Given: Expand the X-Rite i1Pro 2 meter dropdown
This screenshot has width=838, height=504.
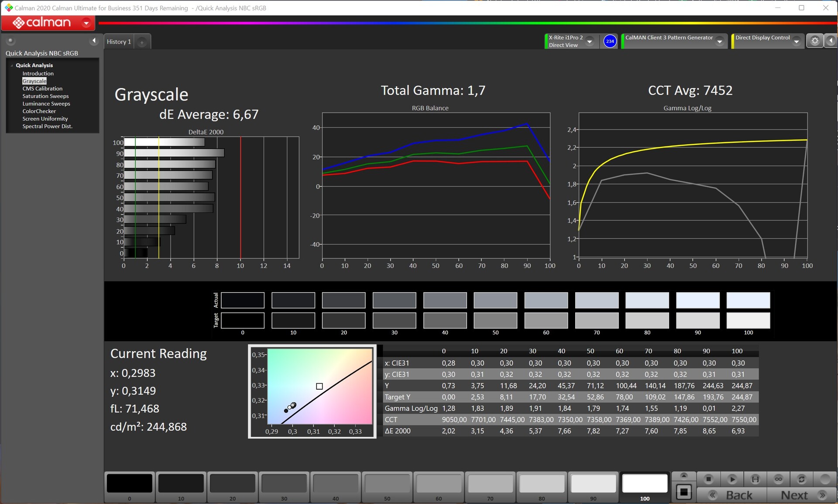Looking at the screenshot, I should [590, 41].
